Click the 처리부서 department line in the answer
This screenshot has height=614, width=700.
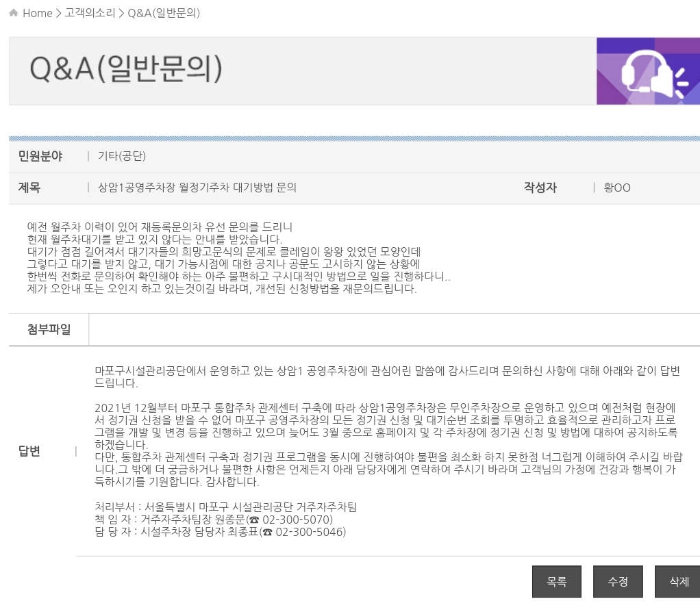tap(226, 507)
